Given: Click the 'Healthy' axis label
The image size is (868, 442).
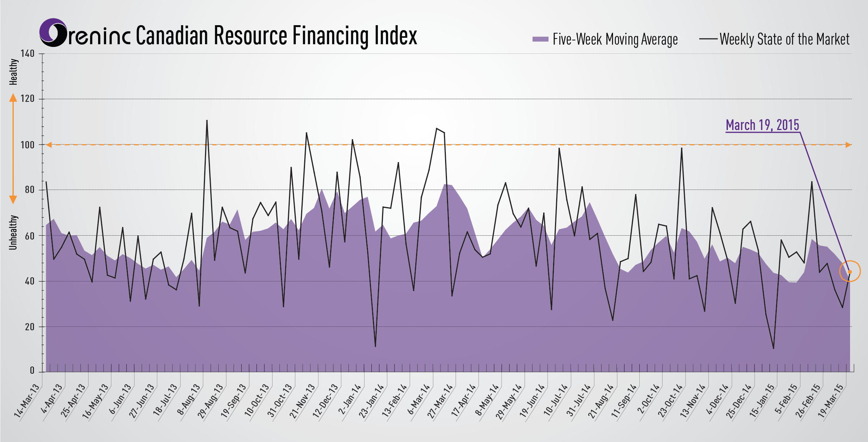Looking at the screenshot, I should click(13, 72).
